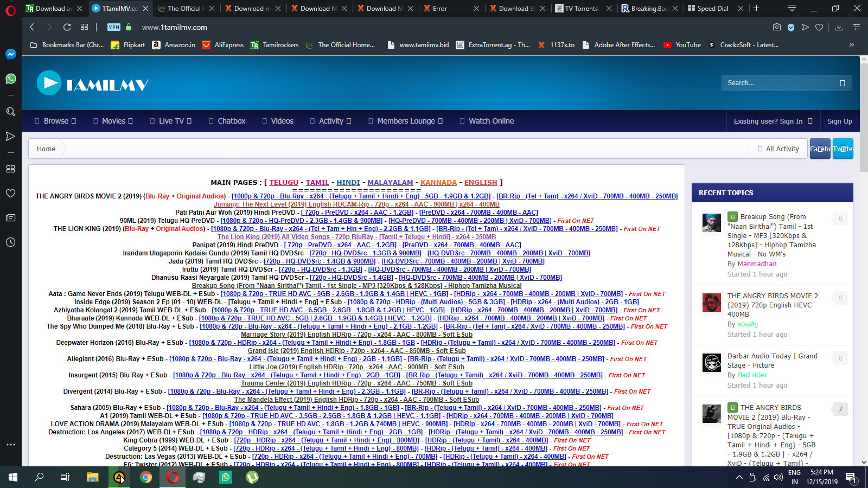
Task: Click Manmadhan user avatar thumbnail
Action: coord(712,222)
